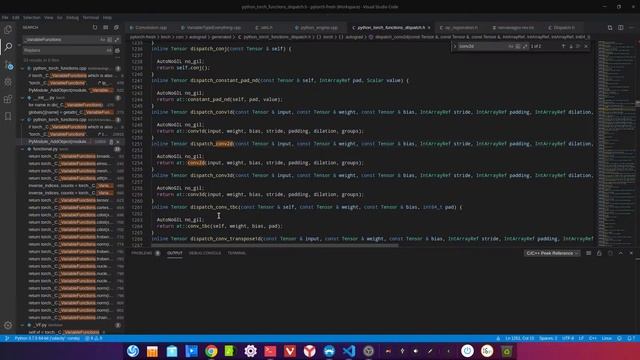This screenshot has height=360, width=640.
Task: Toggle Preserve Case in the Replace field
Action: tap(109, 50)
